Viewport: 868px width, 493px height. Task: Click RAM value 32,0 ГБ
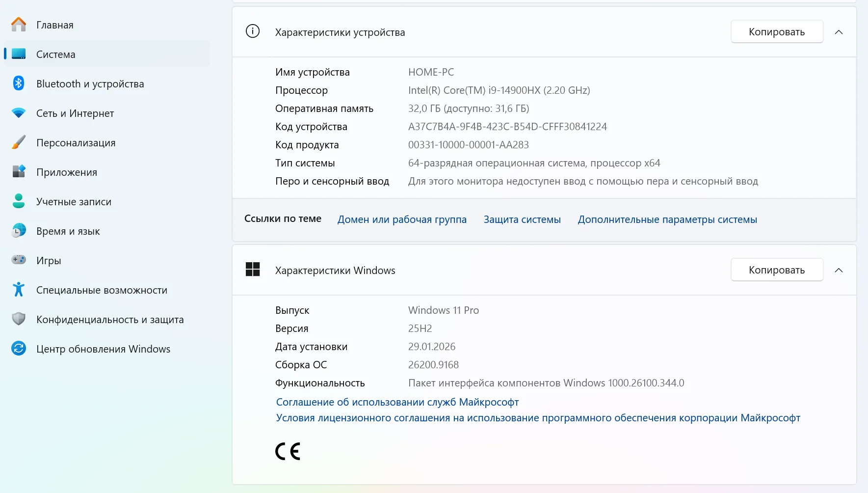click(469, 109)
